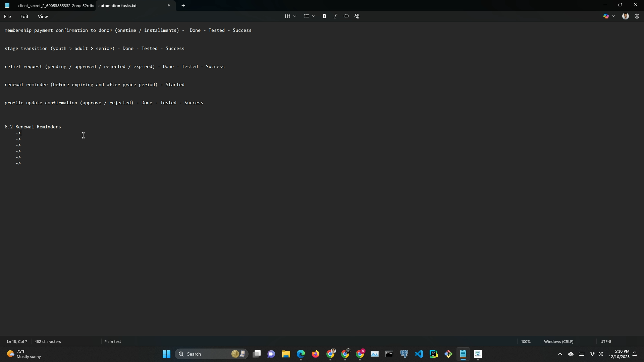Click the Ln 18, Col 7 indicator
The height and width of the screenshot is (362, 644).
tap(17, 342)
